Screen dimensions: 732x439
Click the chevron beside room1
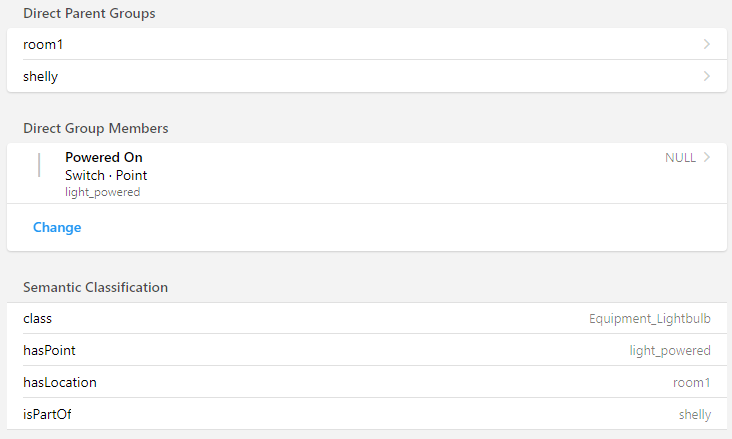click(707, 44)
